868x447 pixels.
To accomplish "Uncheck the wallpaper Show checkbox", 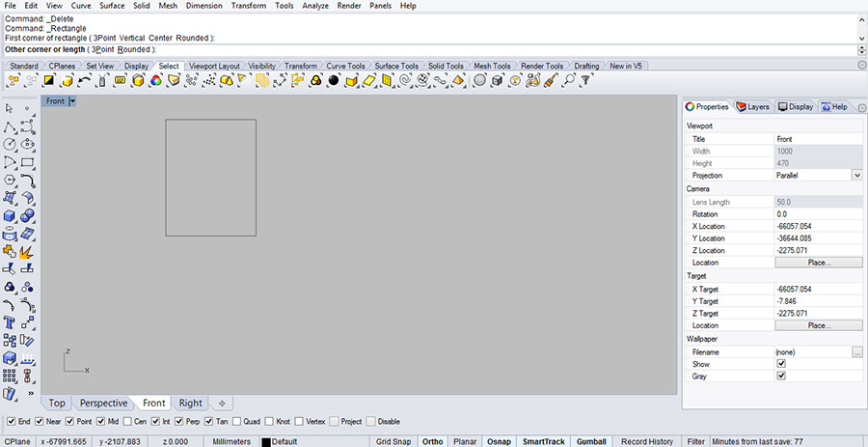I will coord(781,364).
